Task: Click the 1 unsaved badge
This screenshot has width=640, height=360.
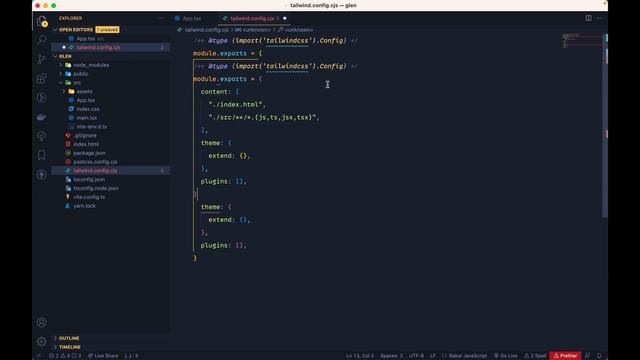Action: 107,30
